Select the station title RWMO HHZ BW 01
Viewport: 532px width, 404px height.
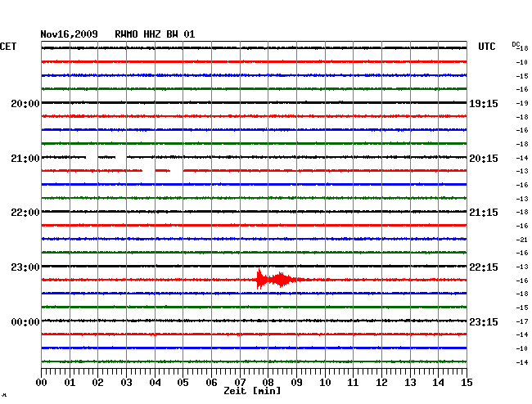pos(155,34)
